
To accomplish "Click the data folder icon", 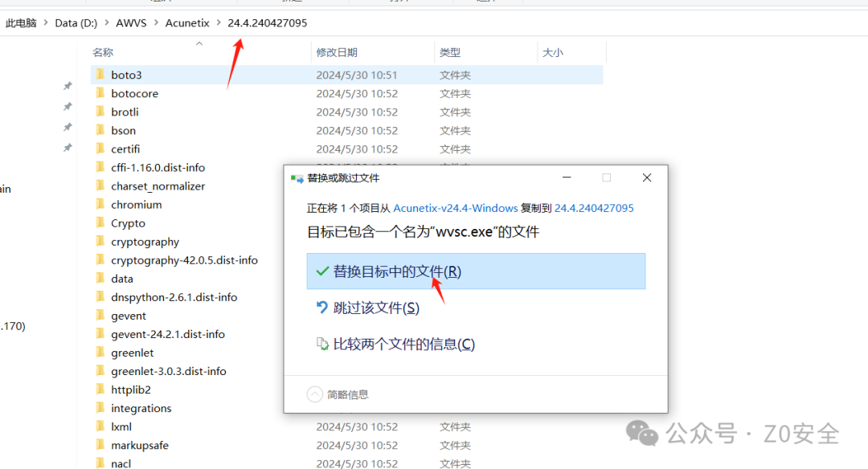I will pos(100,278).
